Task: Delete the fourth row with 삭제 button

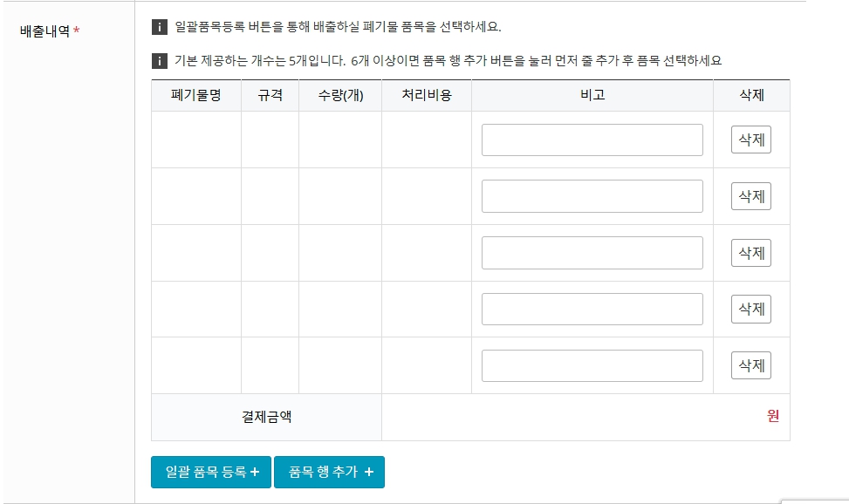Action: [x=751, y=309]
